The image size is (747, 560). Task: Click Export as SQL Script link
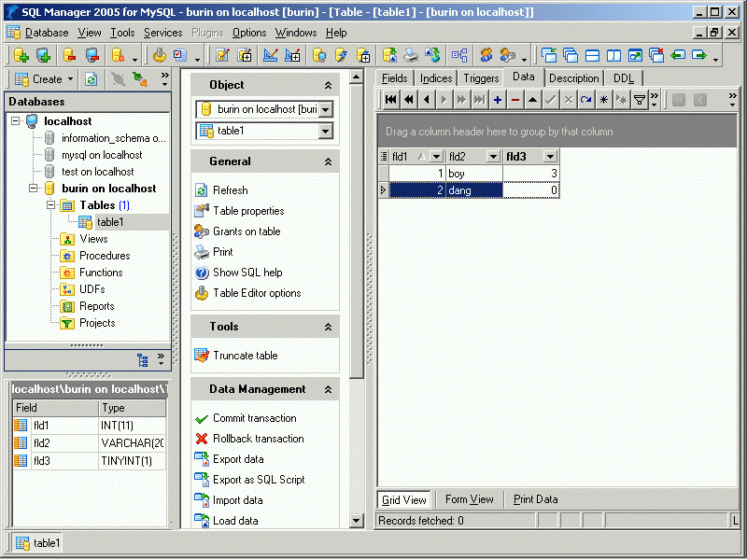click(259, 480)
